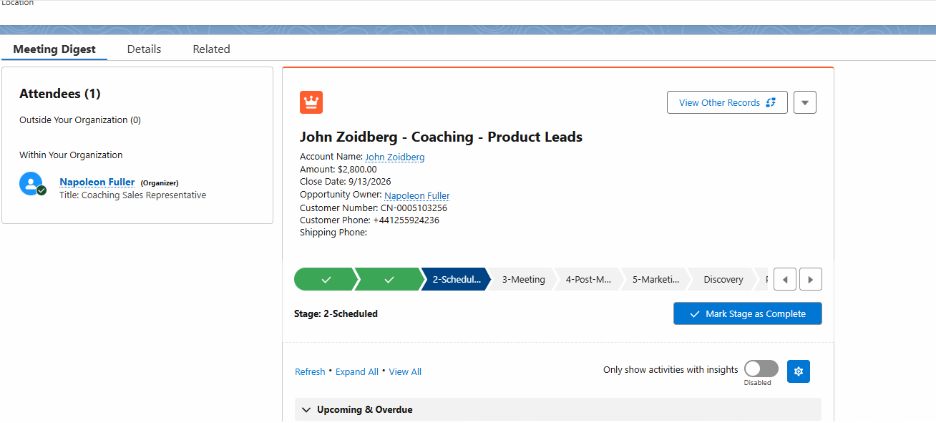936x423 pixels.
Task: Select the 3-Meeting stage in path
Action: 523,279
